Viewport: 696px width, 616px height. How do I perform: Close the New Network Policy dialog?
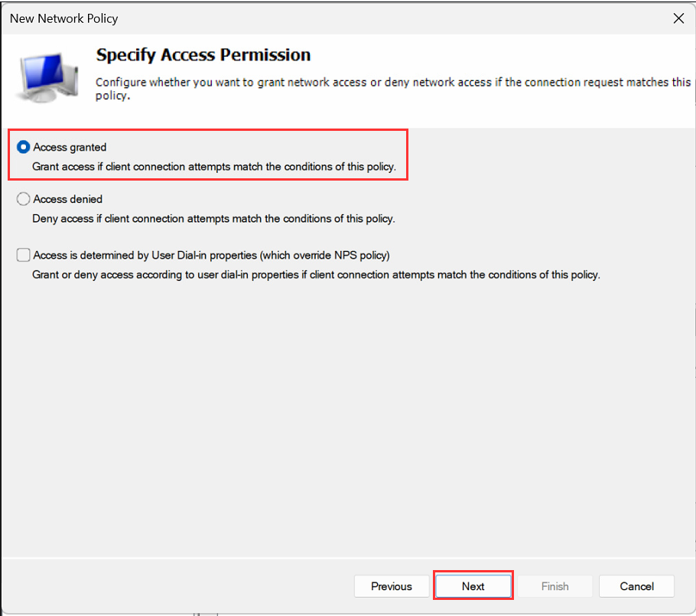678,18
